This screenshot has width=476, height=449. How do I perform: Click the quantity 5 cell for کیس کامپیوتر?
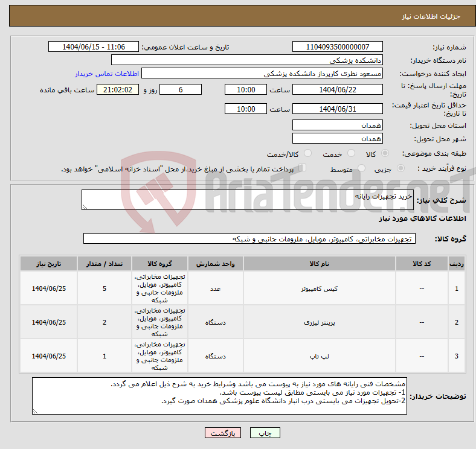(105, 288)
